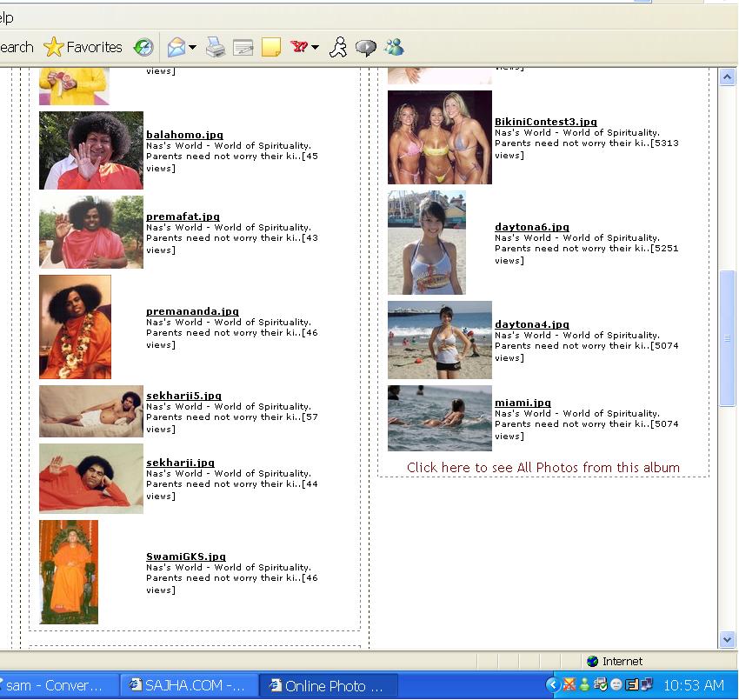The width and height of the screenshot is (739, 700).
Task: Click 'Click here to see All Photos' link
Action: [x=543, y=468]
